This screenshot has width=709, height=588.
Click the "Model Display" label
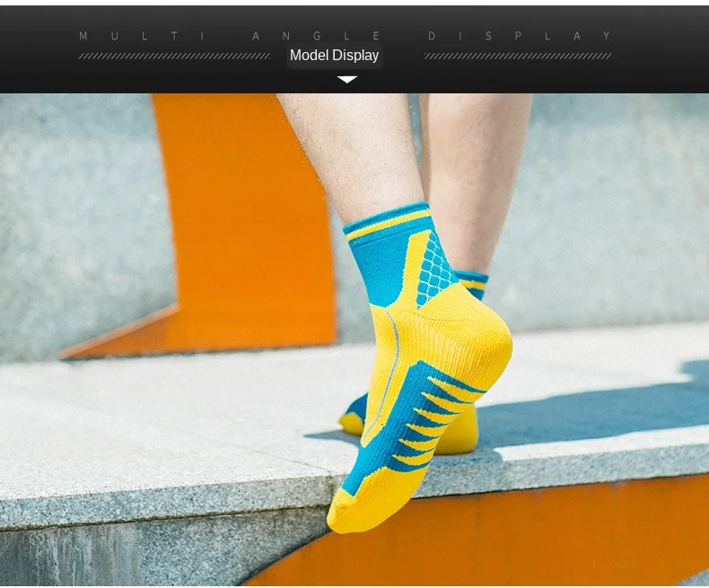pyautogui.click(x=334, y=55)
